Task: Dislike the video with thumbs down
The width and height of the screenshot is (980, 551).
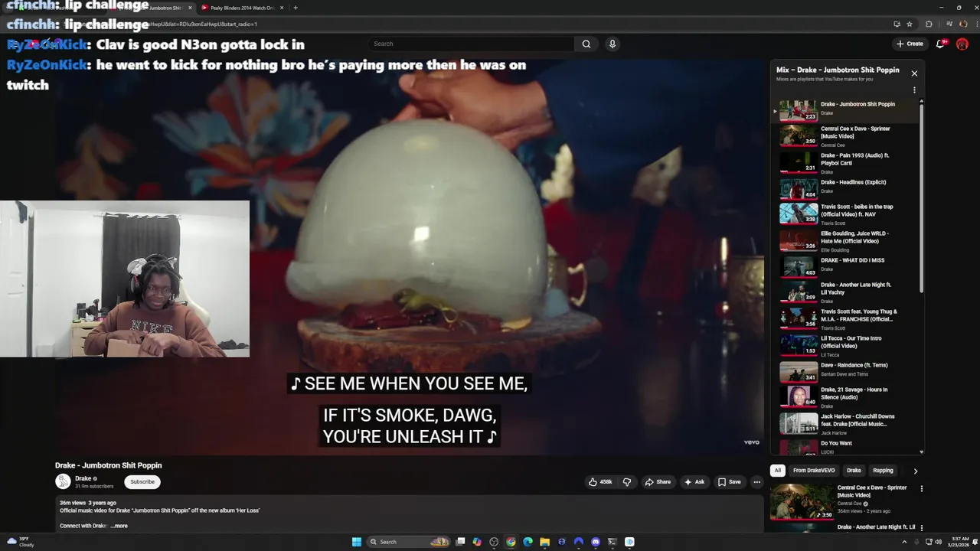Action: pyautogui.click(x=627, y=482)
